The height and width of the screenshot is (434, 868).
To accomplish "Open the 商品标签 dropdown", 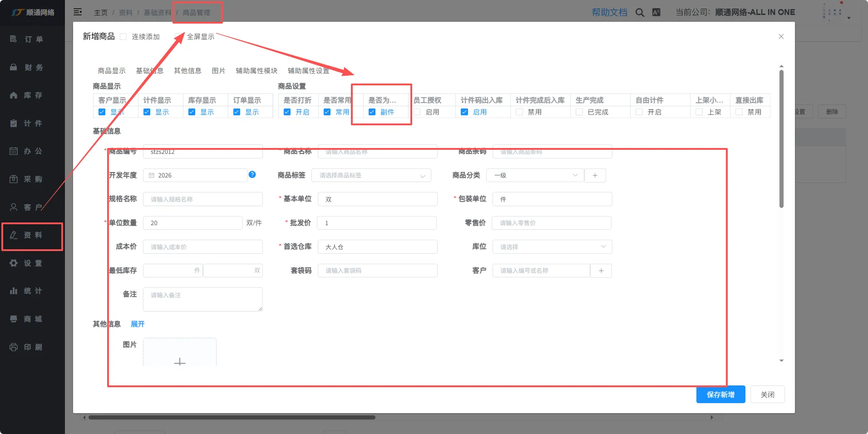I will pyautogui.click(x=371, y=176).
